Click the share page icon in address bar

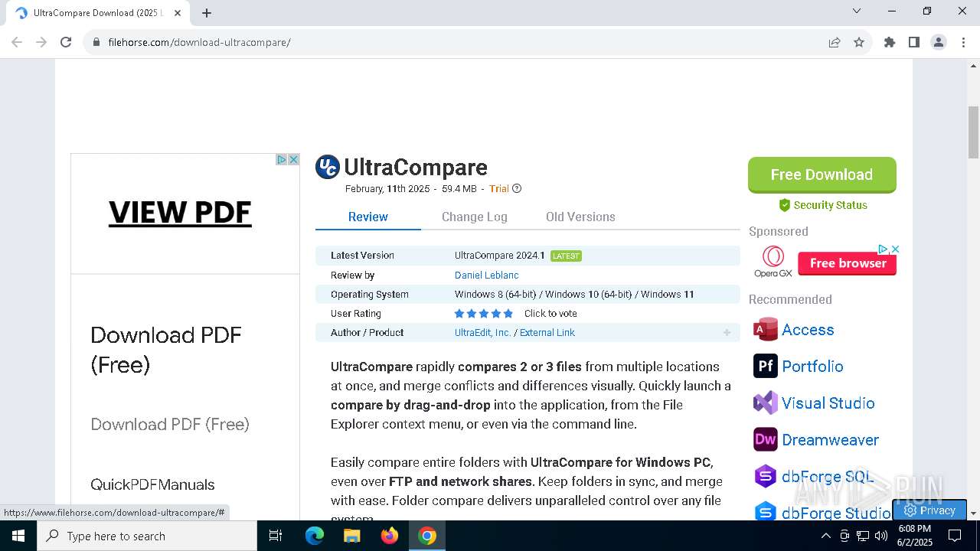click(835, 42)
